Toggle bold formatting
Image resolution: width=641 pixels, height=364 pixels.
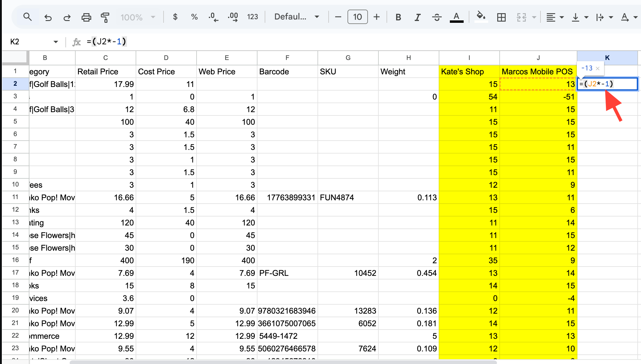coord(398,17)
